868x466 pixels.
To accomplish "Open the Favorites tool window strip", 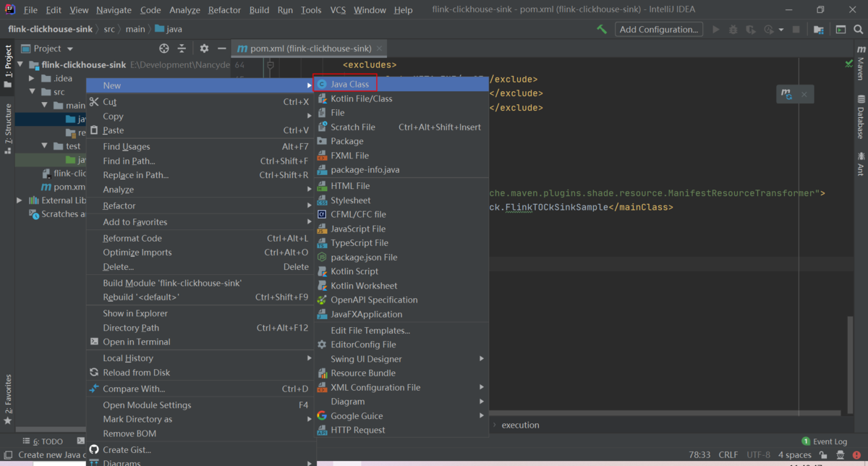I will pos(8,399).
